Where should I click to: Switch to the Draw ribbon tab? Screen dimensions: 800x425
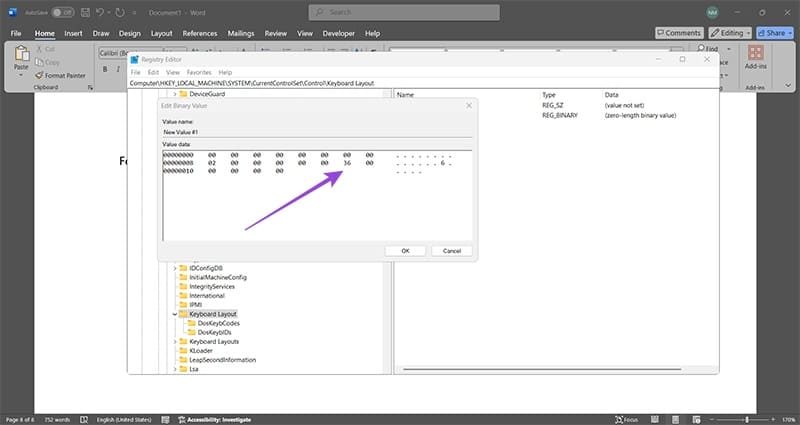tap(101, 33)
